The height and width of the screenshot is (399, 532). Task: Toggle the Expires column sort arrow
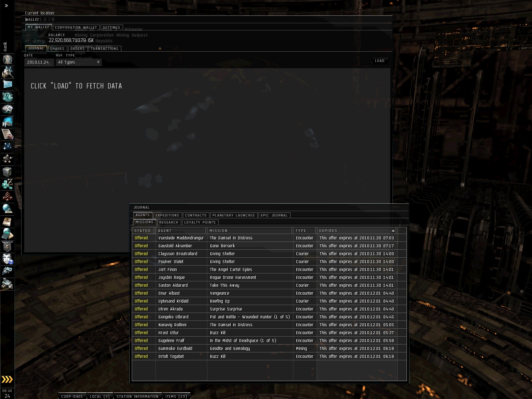393,231
